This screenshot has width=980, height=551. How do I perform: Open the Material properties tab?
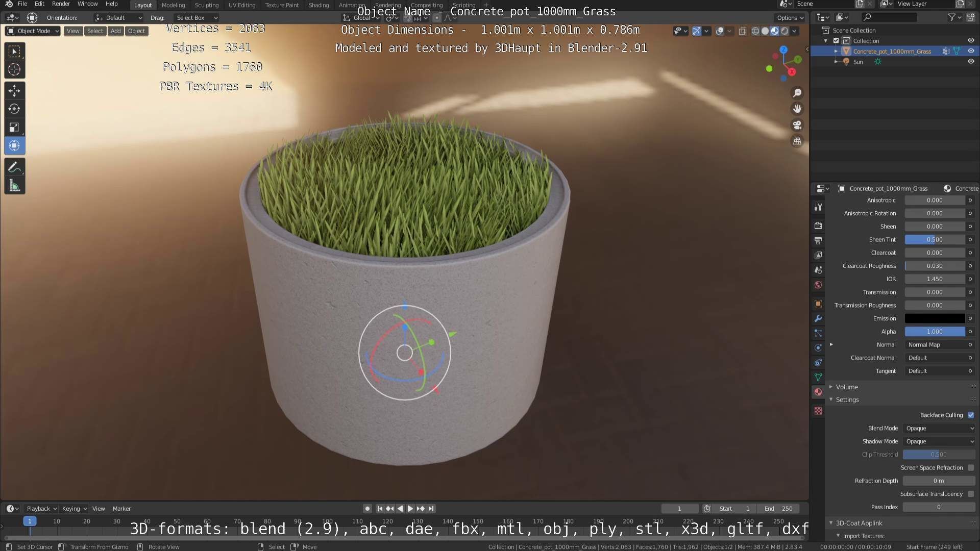(x=818, y=392)
